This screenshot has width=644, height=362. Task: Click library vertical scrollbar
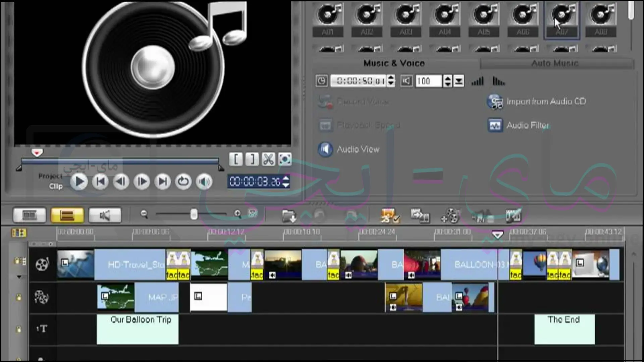[631, 10]
